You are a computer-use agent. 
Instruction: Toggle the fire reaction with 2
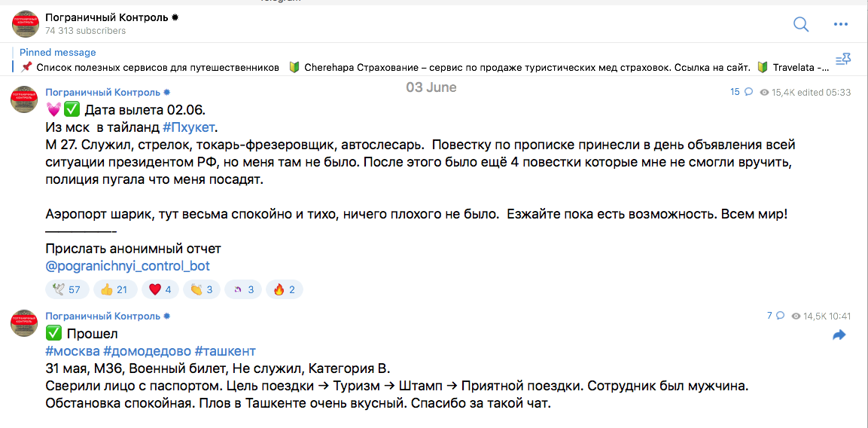pyautogui.click(x=284, y=289)
